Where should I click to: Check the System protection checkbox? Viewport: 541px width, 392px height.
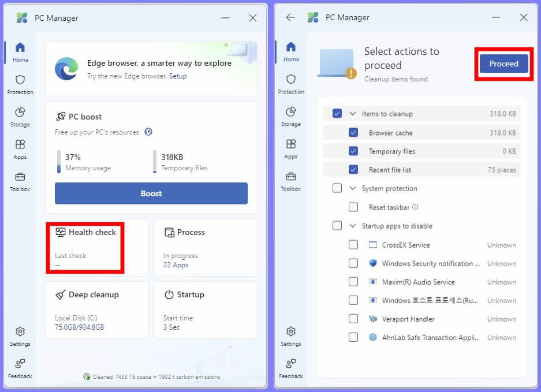(x=337, y=188)
